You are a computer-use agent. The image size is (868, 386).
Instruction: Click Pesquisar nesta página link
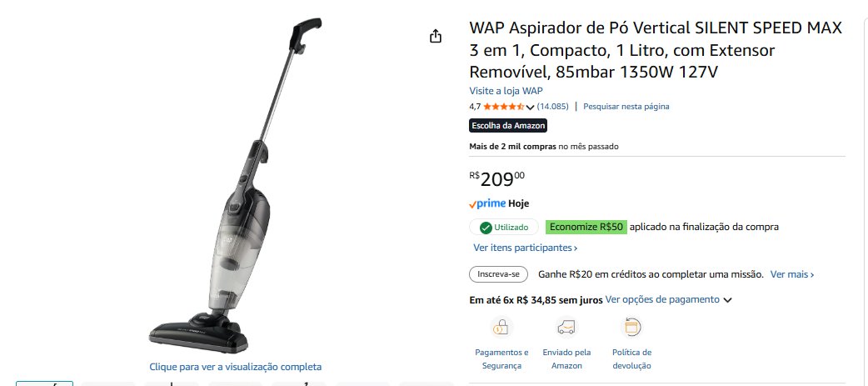[x=626, y=107]
